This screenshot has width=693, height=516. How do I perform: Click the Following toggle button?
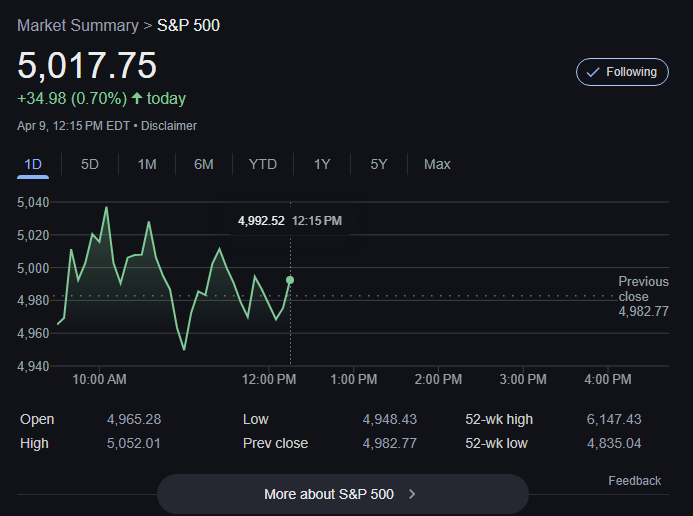click(622, 72)
